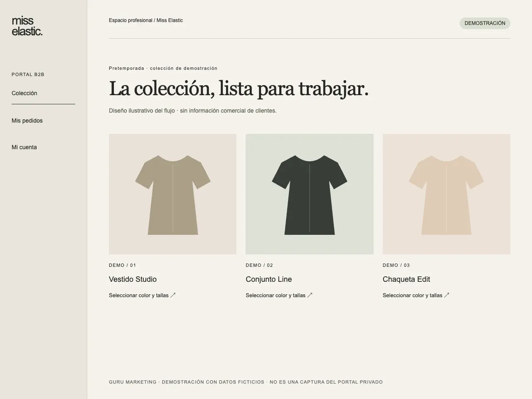This screenshot has height=399, width=532.
Task: Click the arrow icon under Vestido Studio
Action: 173,296
